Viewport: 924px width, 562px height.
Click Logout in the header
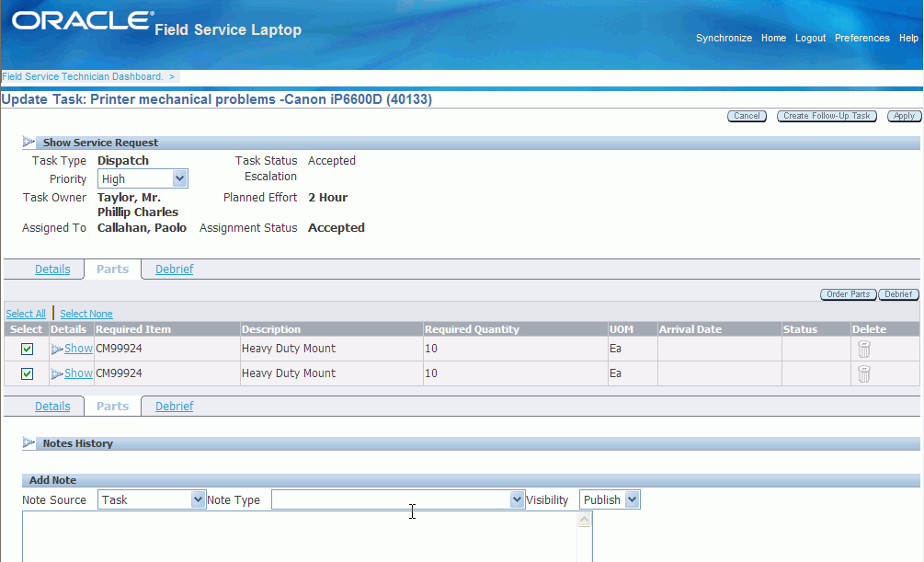[810, 38]
